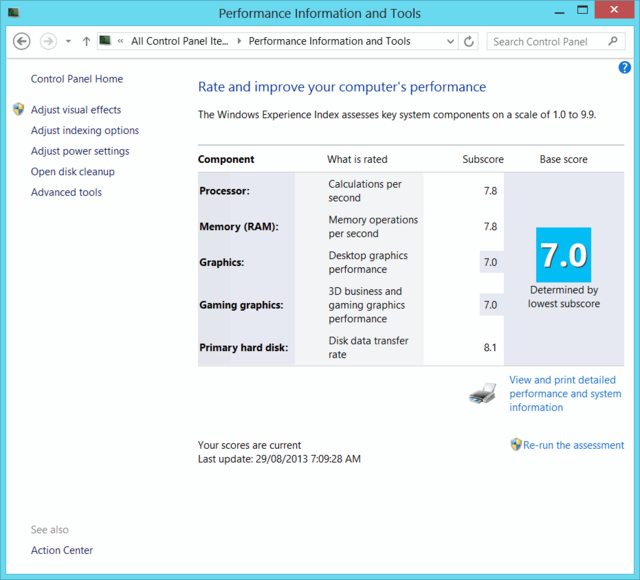Open Control Panel Home
Image resolution: width=640 pixels, height=580 pixels.
click(x=77, y=79)
